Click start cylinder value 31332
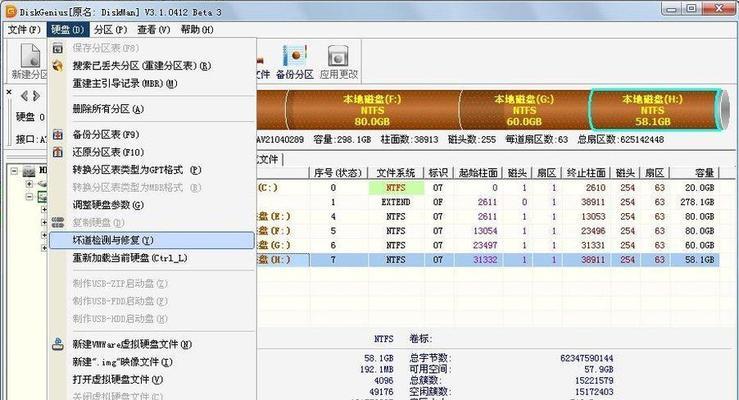739x400 pixels. [x=485, y=260]
